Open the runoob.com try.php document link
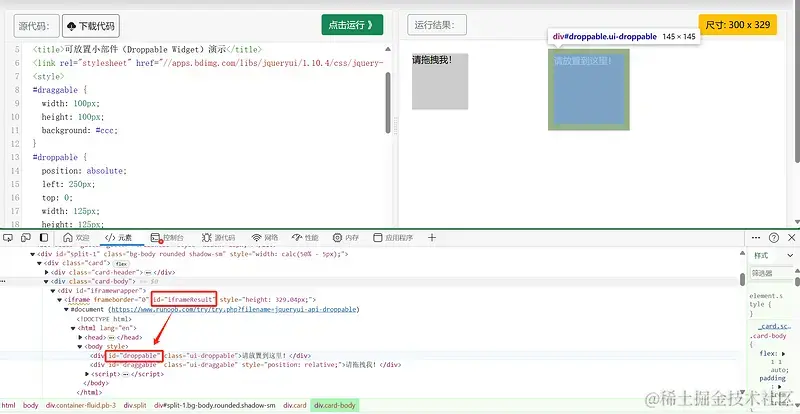The image size is (800, 414). tap(235, 309)
